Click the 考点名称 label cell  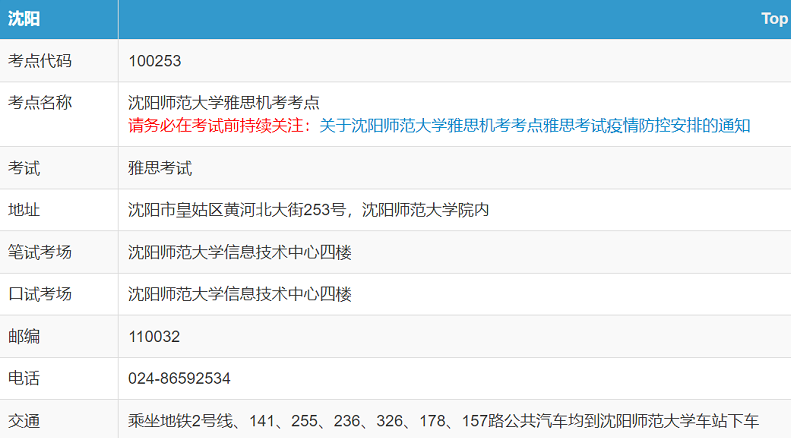click(40, 102)
